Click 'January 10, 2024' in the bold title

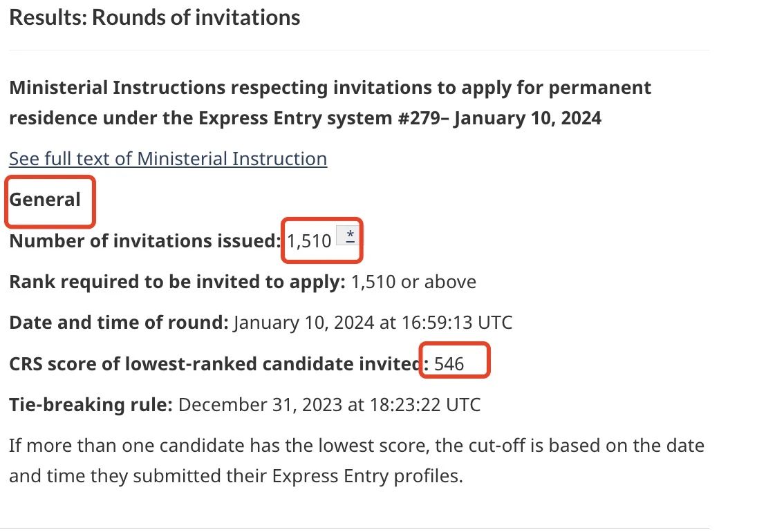[x=527, y=118]
